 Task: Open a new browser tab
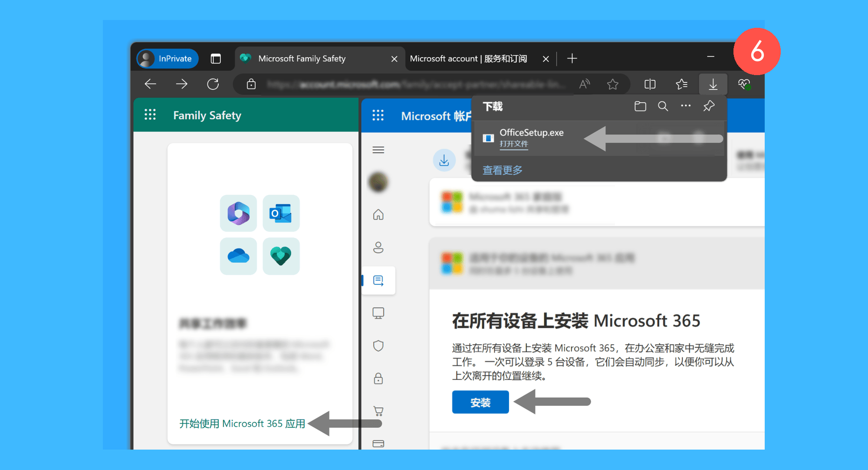[572, 59]
